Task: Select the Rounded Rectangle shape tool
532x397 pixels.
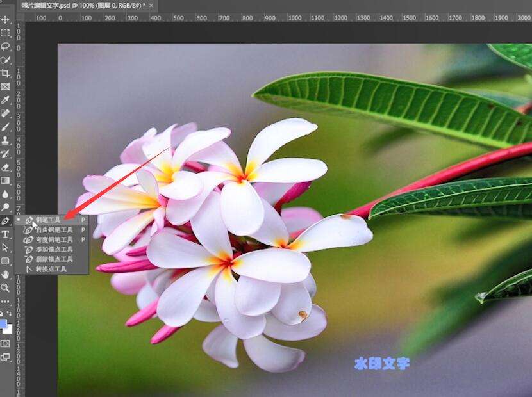Action: click(5, 261)
